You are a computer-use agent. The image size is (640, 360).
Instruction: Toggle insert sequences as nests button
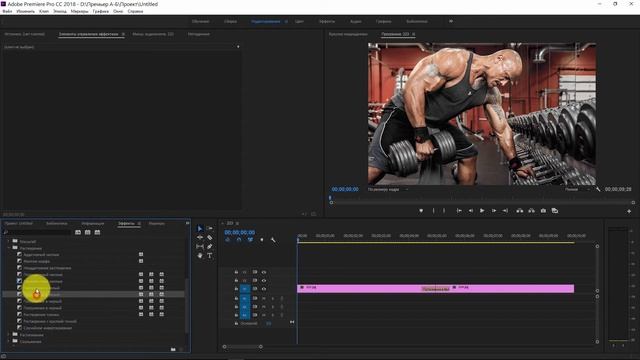(228, 240)
